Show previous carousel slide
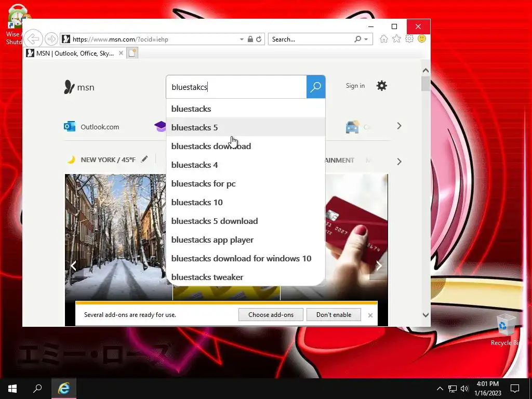 (73, 265)
